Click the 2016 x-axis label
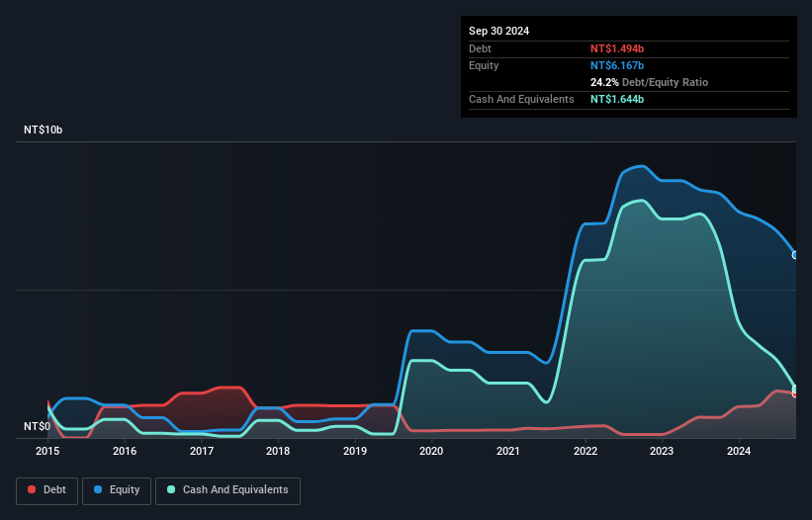The width and height of the screenshot is (812, 520). point(125,451)
